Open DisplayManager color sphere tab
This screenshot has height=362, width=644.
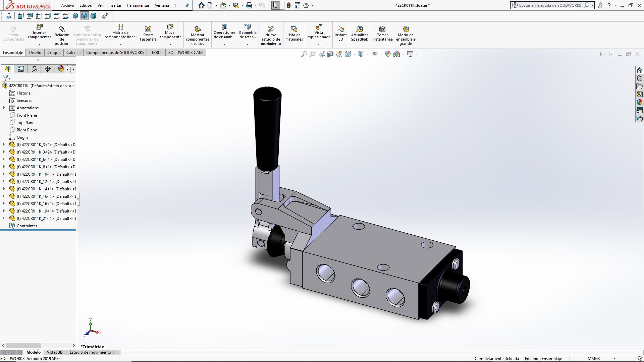[x=61, y=69]
